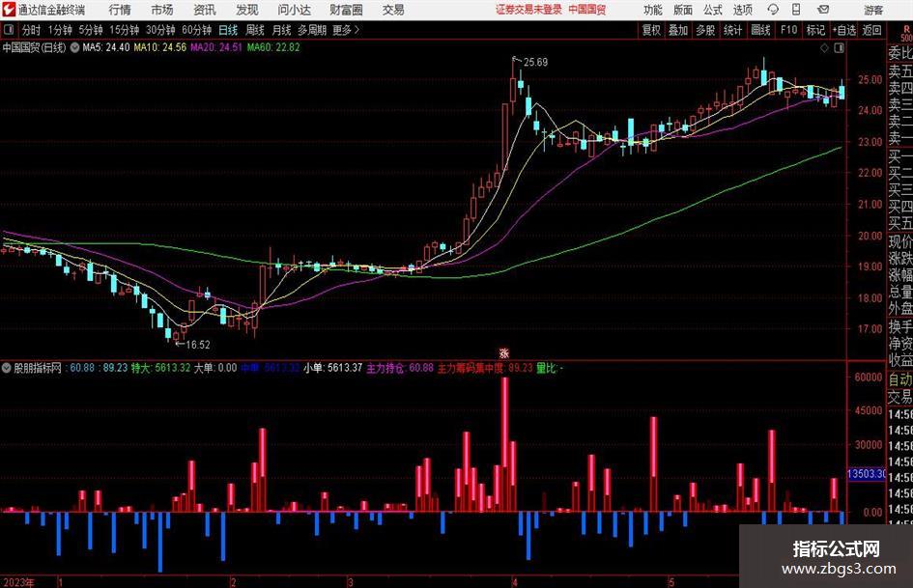This screenshot has height=588, width=913.
Task: Click the 多股 multi-stock button
Action: (x=705, y=30)
